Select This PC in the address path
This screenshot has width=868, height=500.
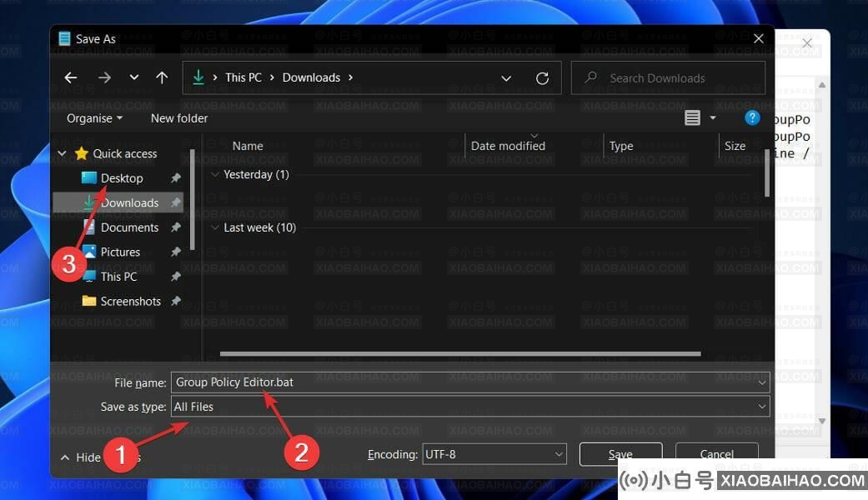(243, 77)
